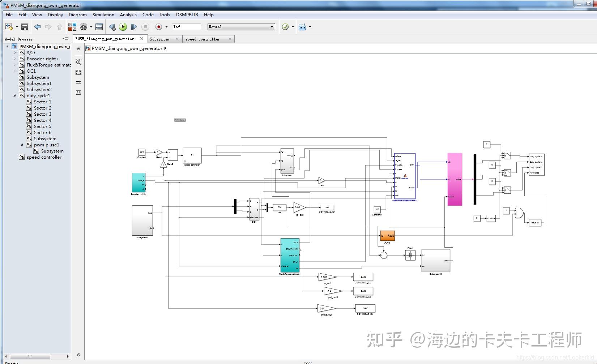Select the Zoom tool on the canvas sidebar
The width and height of the screenshot is (597, 364).
click(x=78, y=62)
